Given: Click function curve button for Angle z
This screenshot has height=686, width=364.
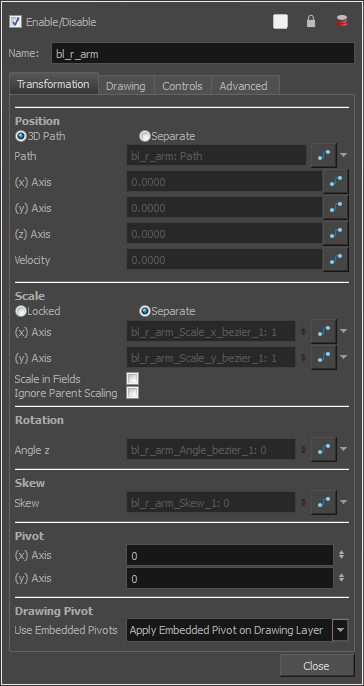Looking at the screenshot, I should point(324,449).
